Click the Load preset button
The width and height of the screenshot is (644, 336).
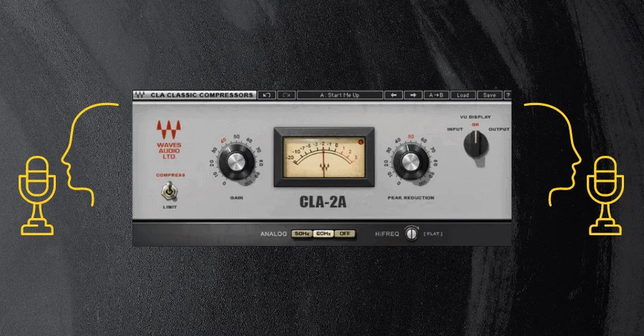(463, 95)
